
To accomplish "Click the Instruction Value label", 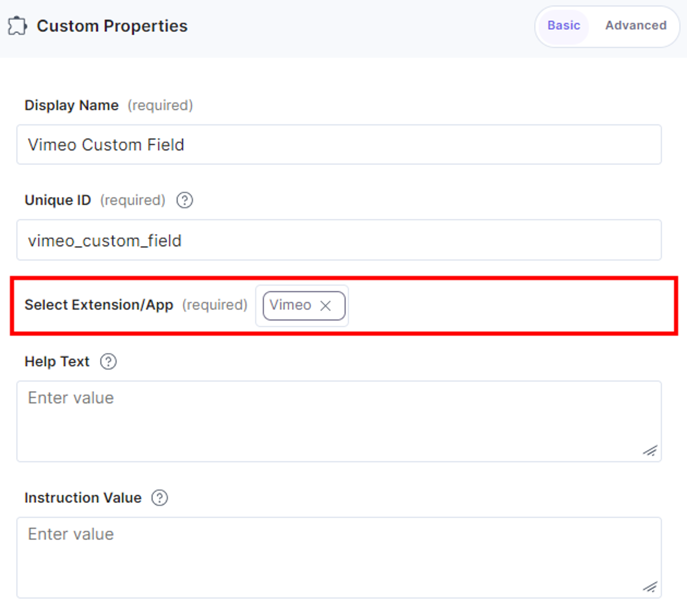I will click(x=83, y=498).
